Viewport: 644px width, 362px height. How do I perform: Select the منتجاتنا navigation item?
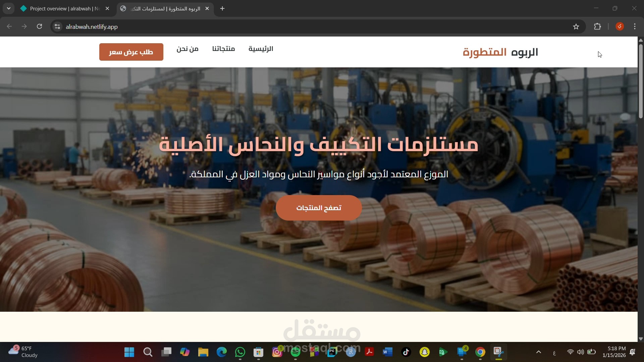223,49
